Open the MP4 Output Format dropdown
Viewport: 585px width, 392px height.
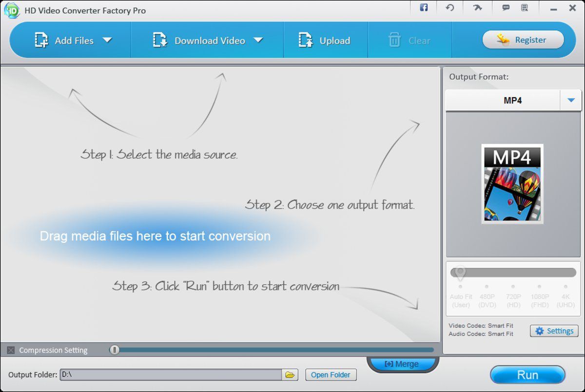pyautogui.click(x=571, y=100)
